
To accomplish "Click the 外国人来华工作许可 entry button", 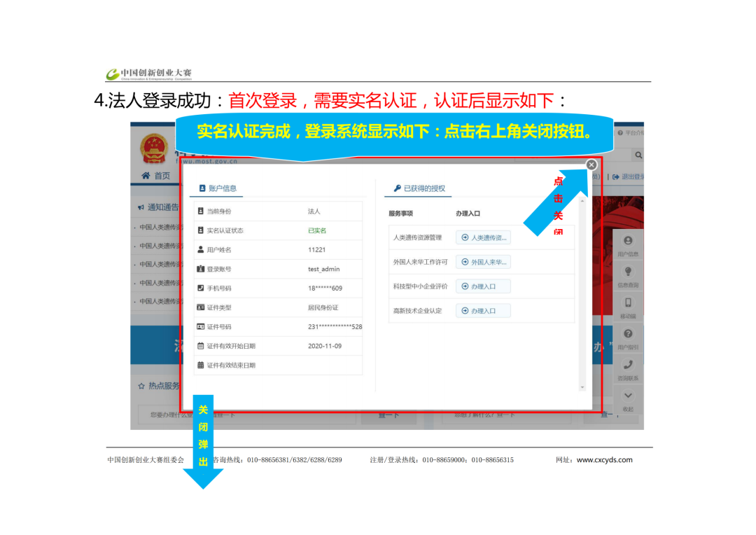I will tap(483, 262).
